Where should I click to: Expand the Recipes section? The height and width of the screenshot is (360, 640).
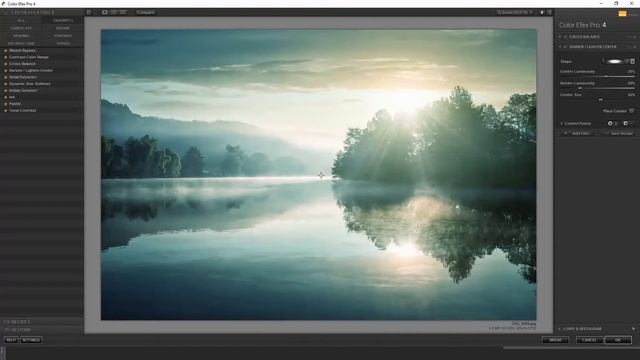16,322
